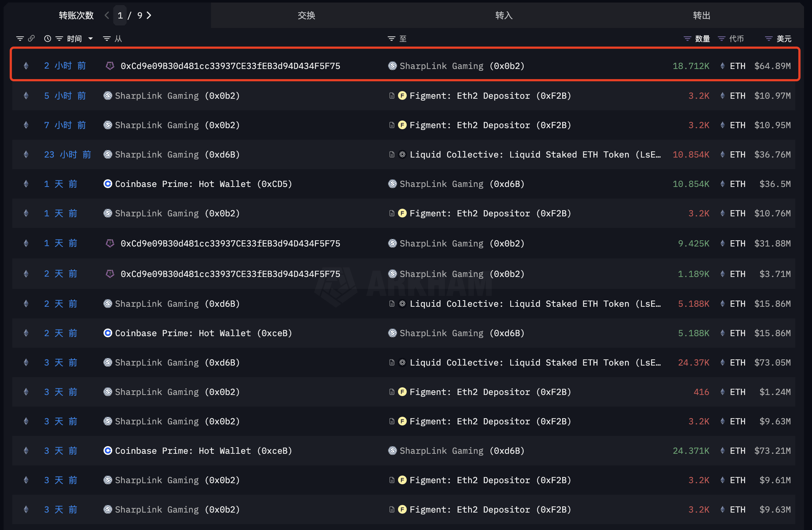Open the chain filter icon in header
Screen dimensions: 812x530
(x=20, y=38)
